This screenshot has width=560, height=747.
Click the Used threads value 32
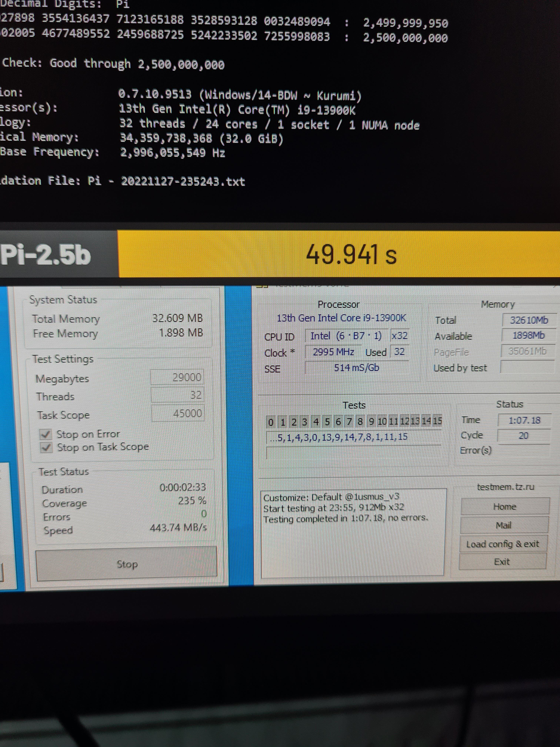pos(399,352)
